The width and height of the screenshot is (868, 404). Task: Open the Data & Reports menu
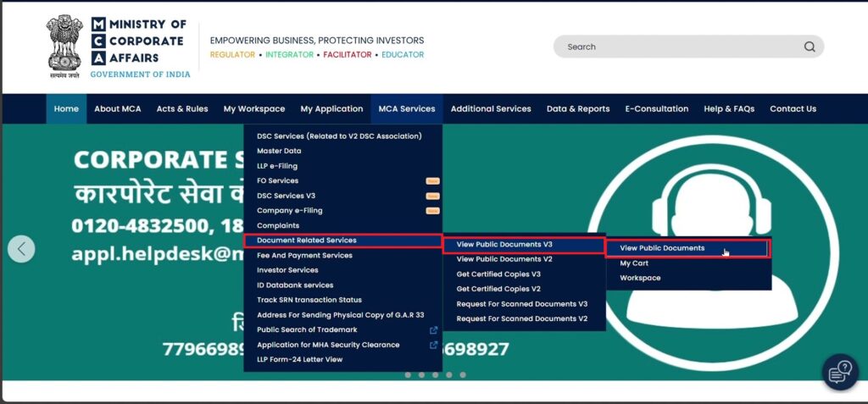point(578,109)
